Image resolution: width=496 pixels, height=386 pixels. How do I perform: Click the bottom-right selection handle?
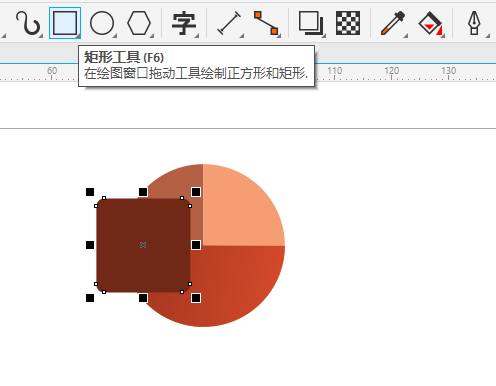(x=196, y=298)
